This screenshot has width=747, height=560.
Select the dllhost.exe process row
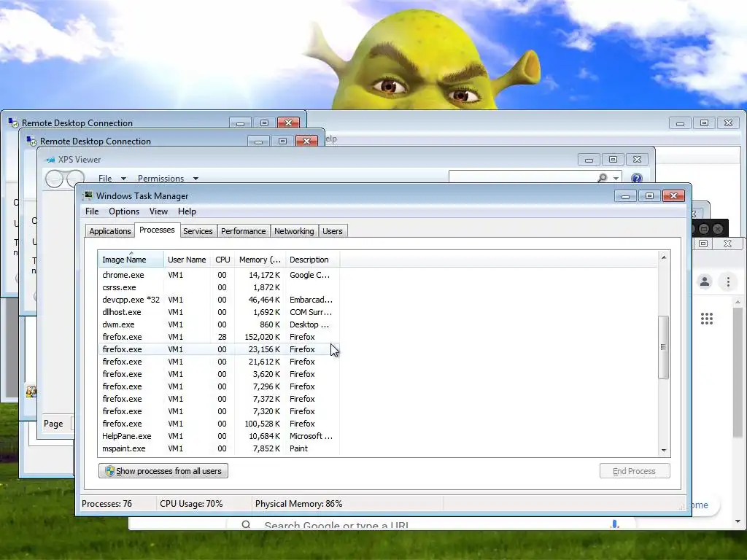click(219, 312)
